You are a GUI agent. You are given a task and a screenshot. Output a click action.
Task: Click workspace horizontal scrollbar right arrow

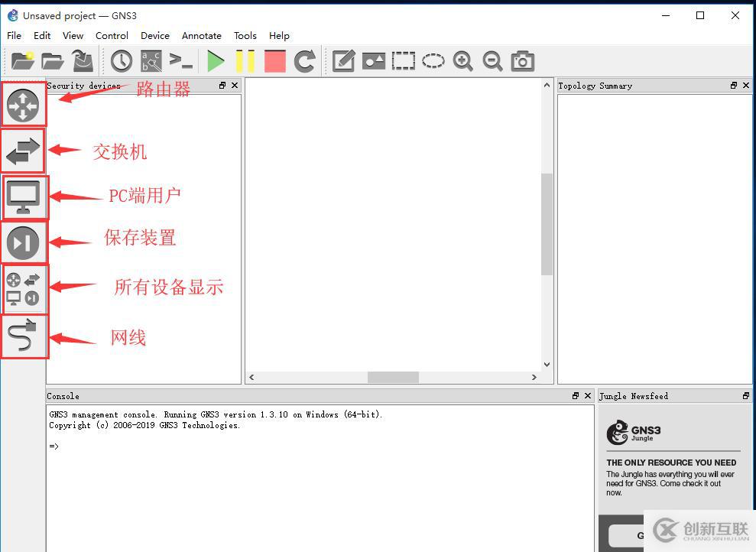[534, 377]
